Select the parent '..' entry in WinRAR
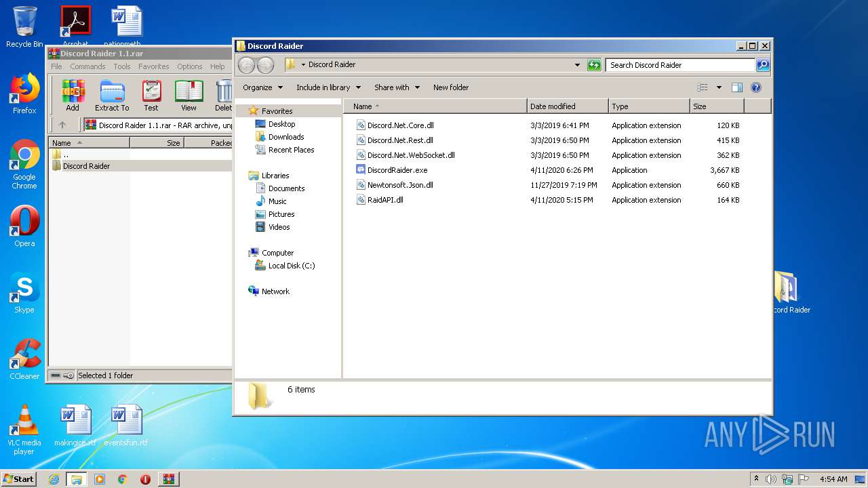Screen dimensions: 868x488 tap(66, 155)
